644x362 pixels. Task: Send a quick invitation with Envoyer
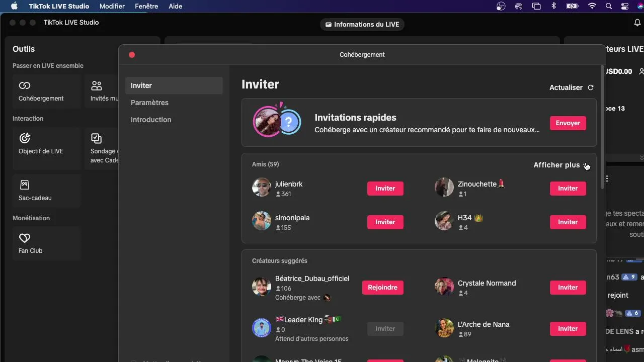[x=568, y=123]
